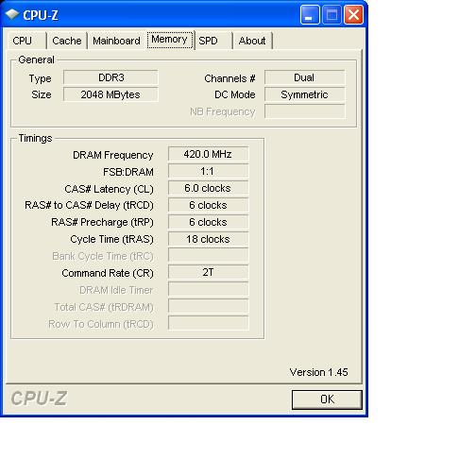This screenshot has height=476, width=459.
Task: Click the Dual channels field
Action: tap(304, 77)
